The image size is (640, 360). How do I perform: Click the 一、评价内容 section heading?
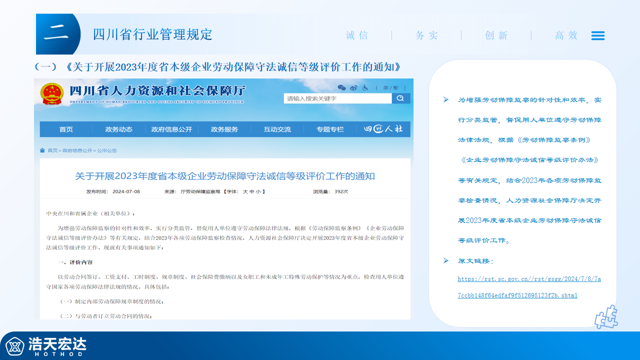(76, 262)
